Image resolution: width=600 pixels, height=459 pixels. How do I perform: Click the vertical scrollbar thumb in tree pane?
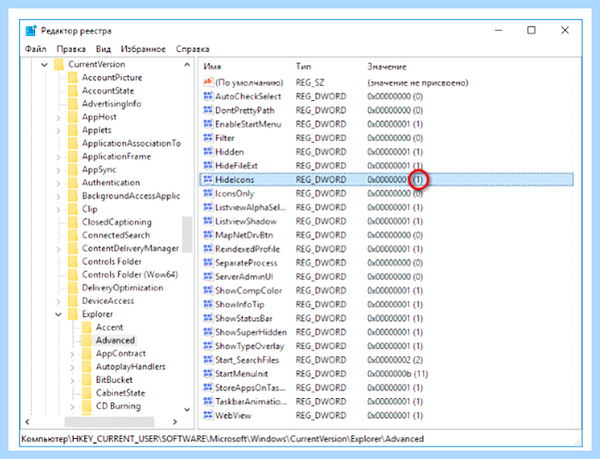187,234
